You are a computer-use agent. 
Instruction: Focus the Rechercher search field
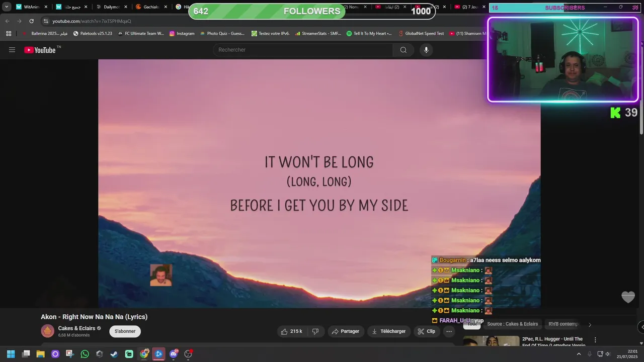(303, 50)
